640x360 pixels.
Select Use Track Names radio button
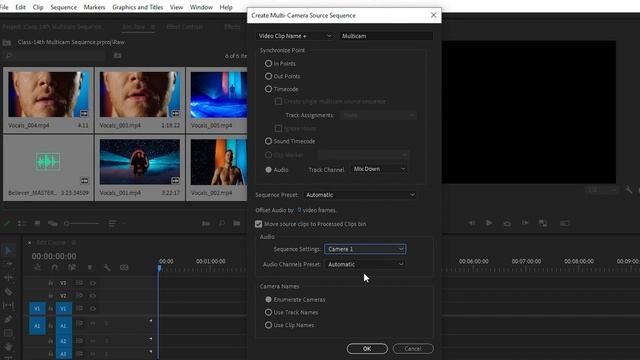tap(268, 312)
